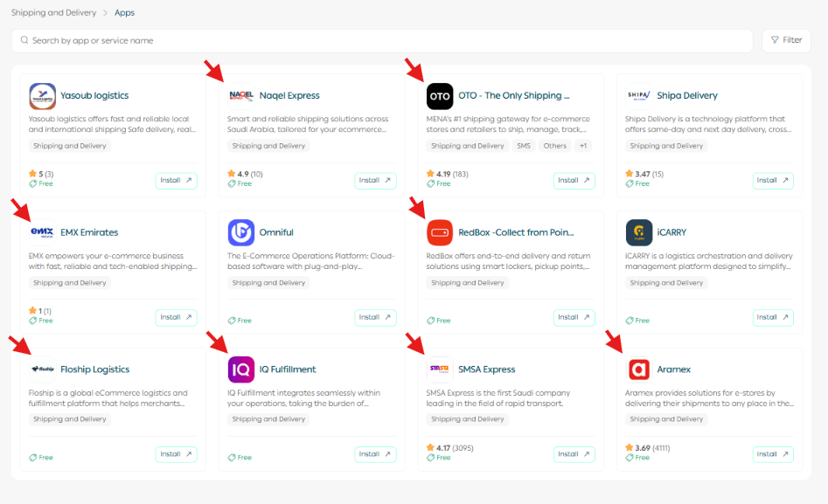The width and height of the screenshot is (828, 504).
Task: Open the Shipa Delivery logo icon
Action: pos(639,96)
